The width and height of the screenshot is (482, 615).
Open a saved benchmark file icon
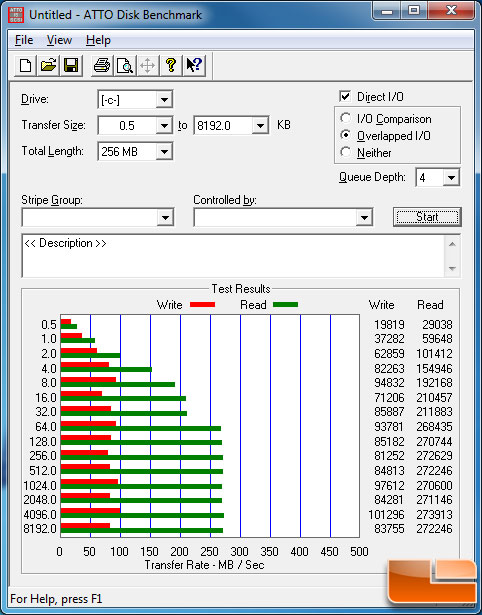[x=48, y=65]
